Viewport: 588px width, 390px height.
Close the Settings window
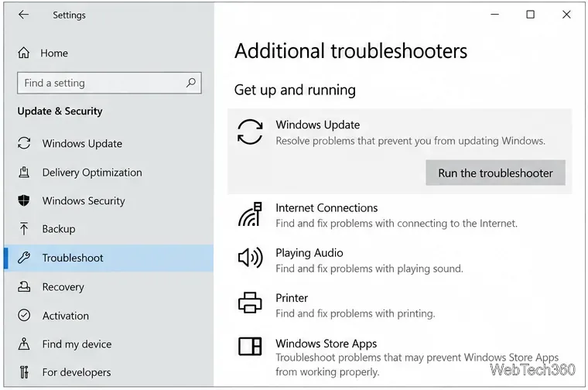pyautogui.click(x=566, y=15)
